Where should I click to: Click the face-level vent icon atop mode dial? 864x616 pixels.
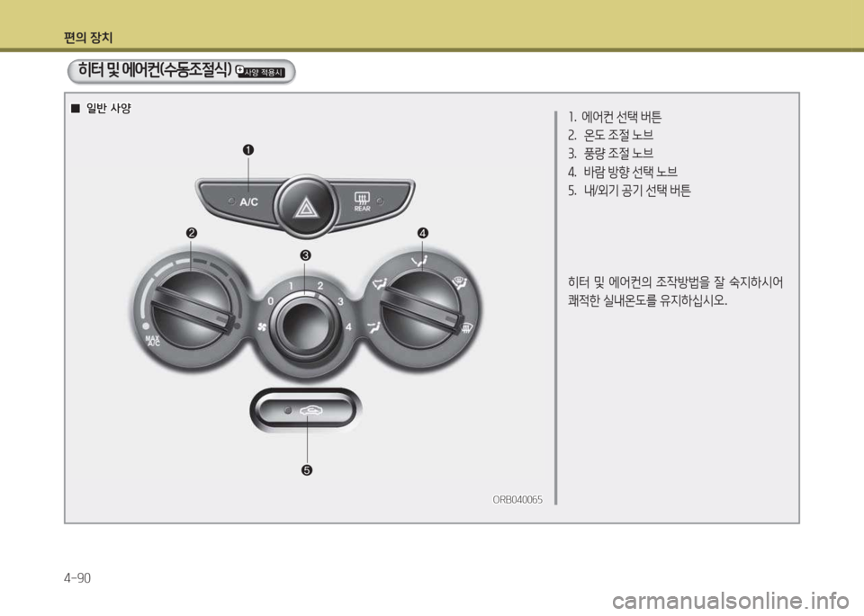[x=420, y=261]
